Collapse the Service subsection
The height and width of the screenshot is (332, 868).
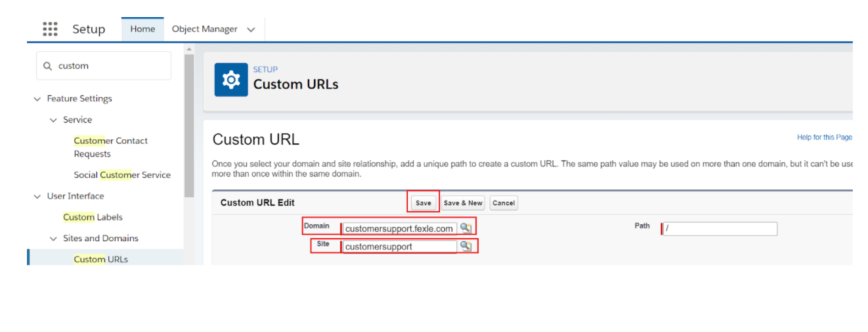[53, 120]
